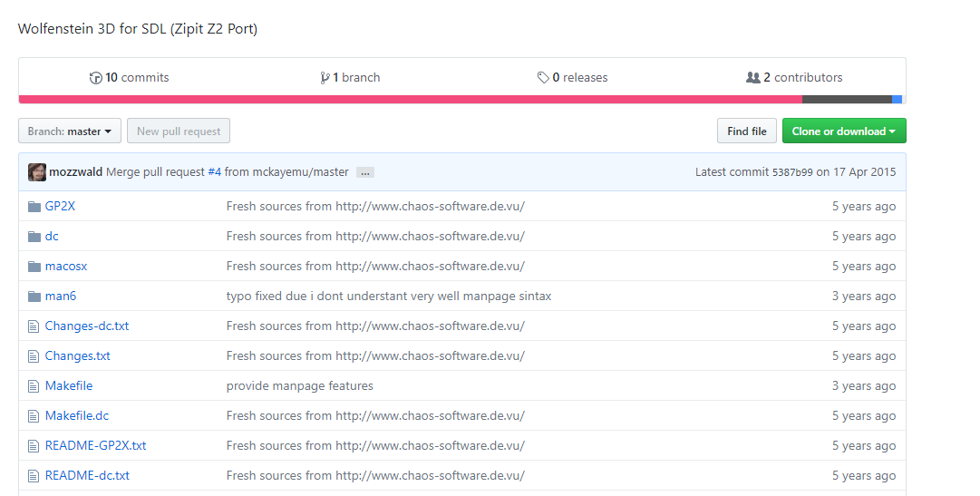Open GP2X row 'Fresh sources' commit message

375,207
